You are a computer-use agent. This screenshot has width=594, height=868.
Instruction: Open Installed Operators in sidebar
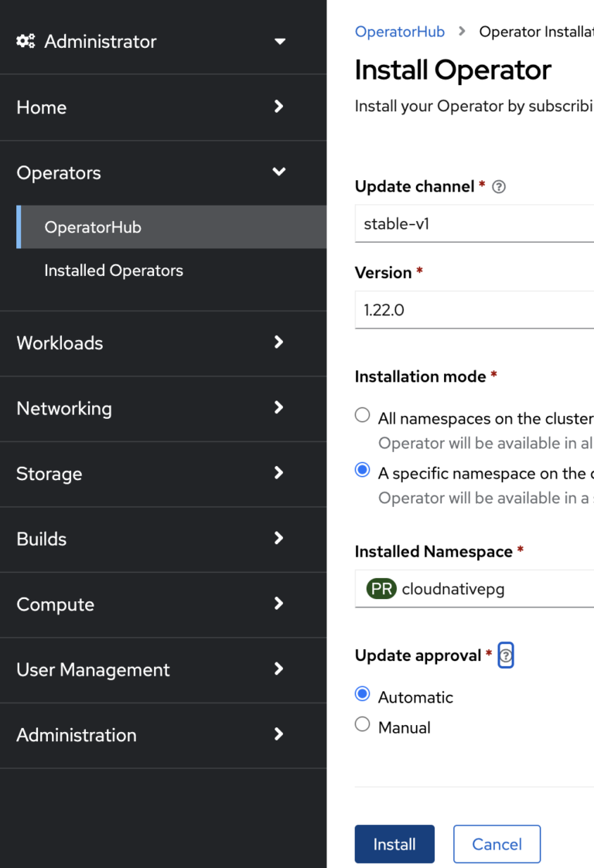pos(114,271)
